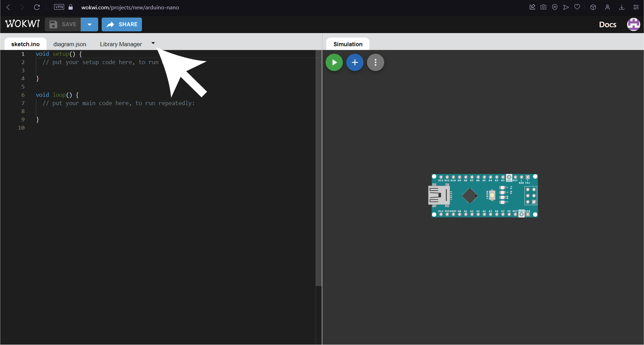Open the ad blocker shield icon

[x=555, y=7]
